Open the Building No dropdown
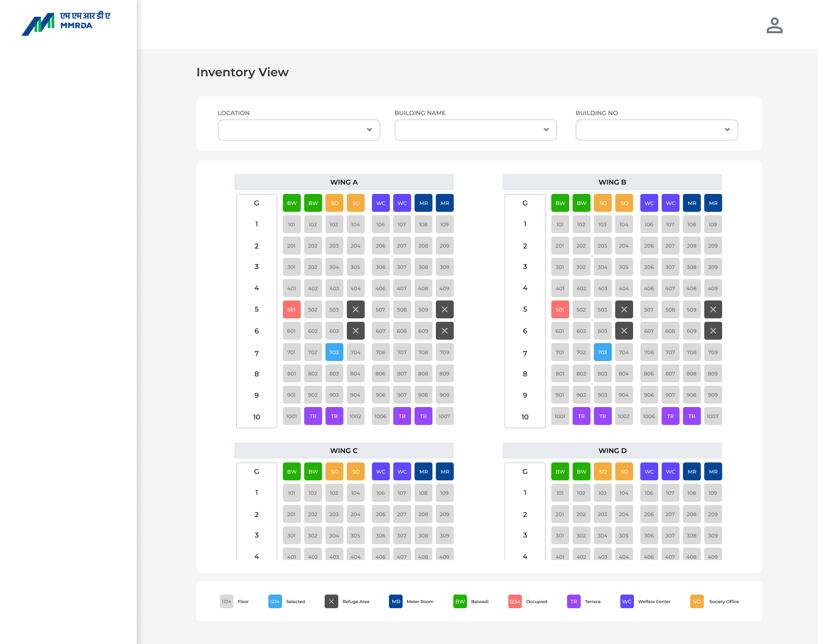The image size is (818, 644). [657, 130]
